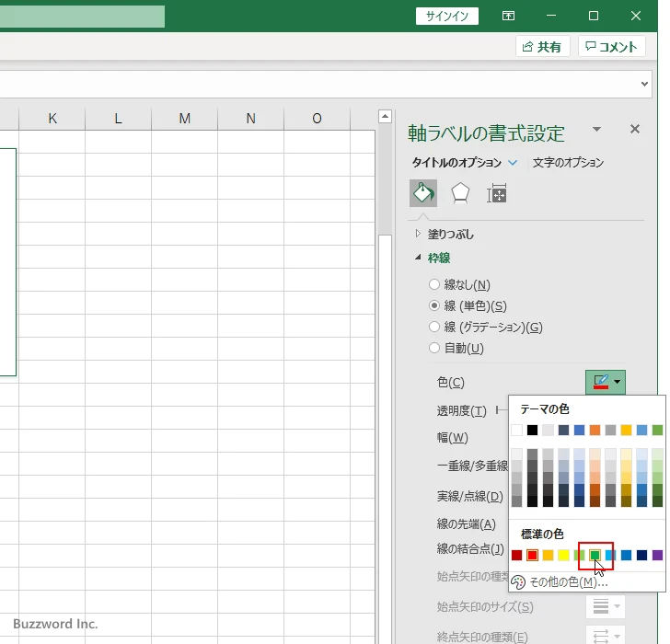Pick dark red standard color
The width and height of the screenshot is (670, 644).
(x=516, y=555)
